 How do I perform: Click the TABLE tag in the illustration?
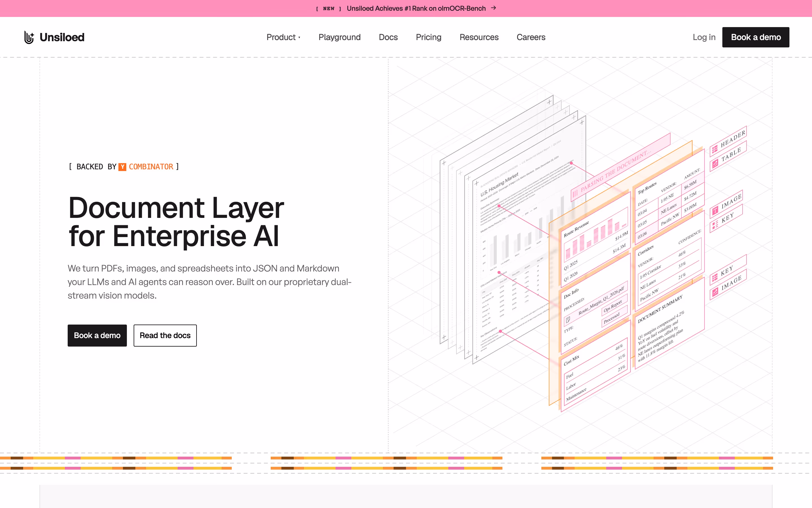click(728, 156)
